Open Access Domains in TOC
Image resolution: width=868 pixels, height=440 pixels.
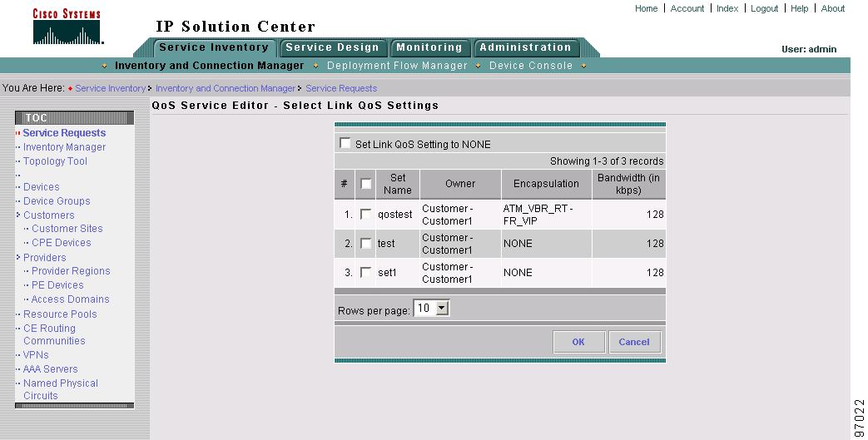[70, 299]
